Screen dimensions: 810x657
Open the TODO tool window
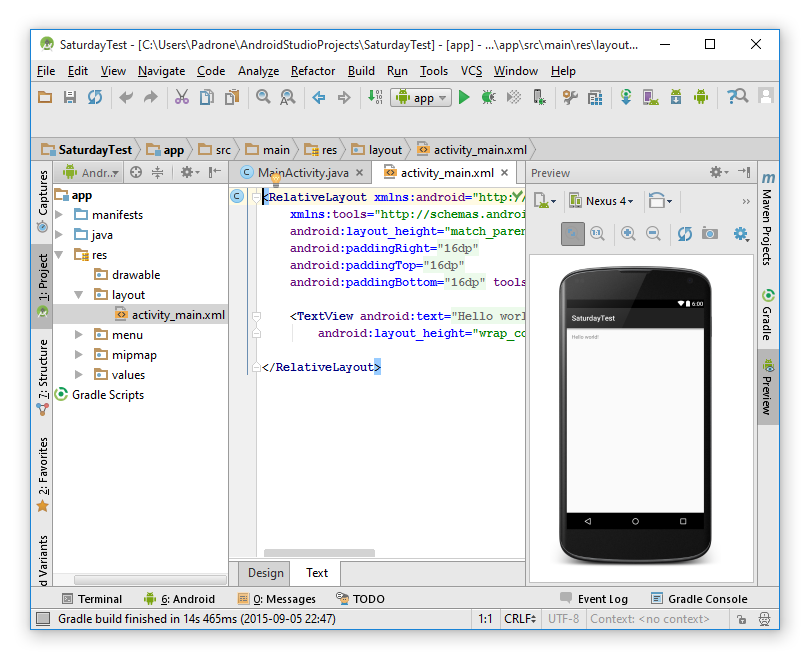[360, 599]
